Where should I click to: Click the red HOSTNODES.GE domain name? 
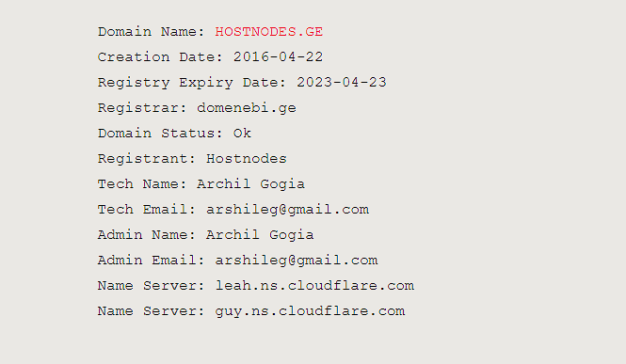click(268, 31)
